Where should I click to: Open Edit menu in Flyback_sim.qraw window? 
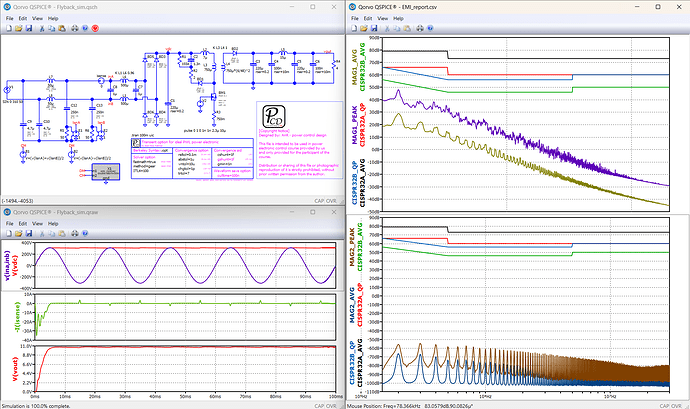(x=23, y=224)
